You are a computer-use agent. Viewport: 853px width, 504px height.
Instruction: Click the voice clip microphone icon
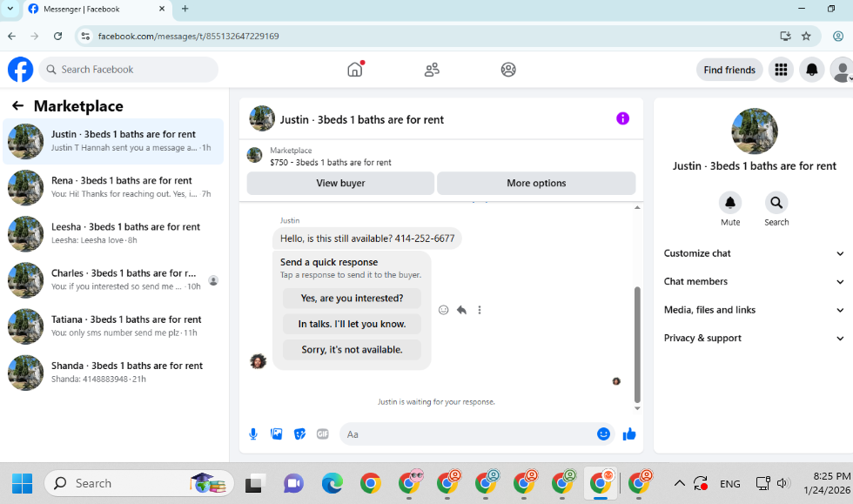pyautogui.click(x=253, y=433)
